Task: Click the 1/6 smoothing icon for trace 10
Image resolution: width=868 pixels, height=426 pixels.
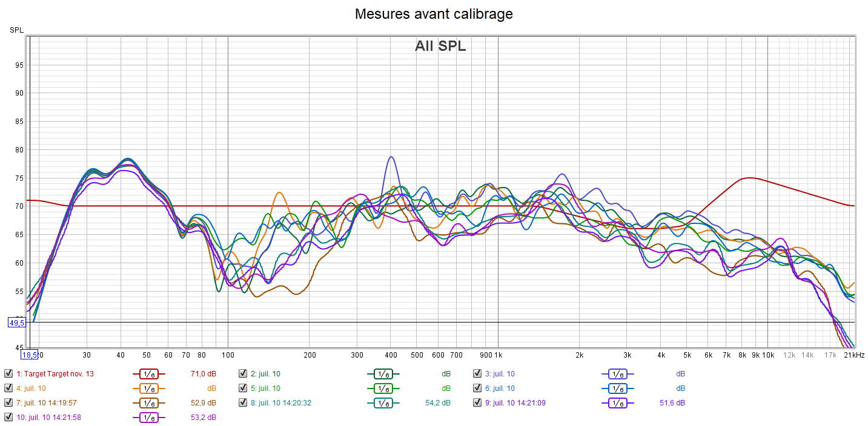Action: coord(148,418)
